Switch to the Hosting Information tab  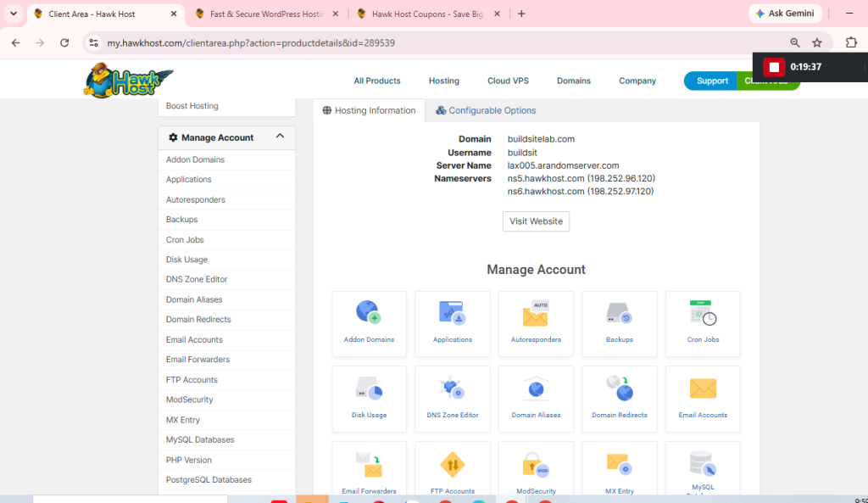tap(370, 110)
